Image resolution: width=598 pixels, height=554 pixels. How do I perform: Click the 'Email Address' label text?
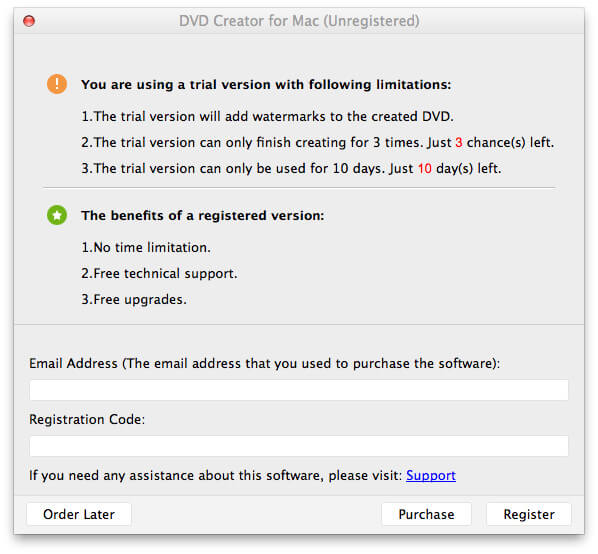264,363
